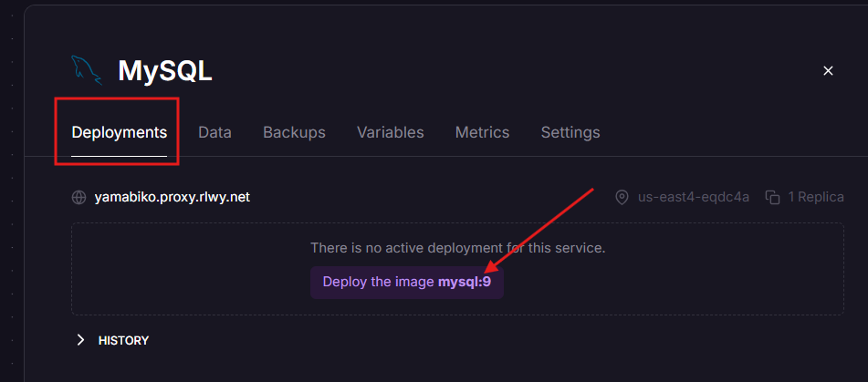Screen dimensions: 868x382
Task: Click the globe icon beside yamabiko.proxy.rlwy.net
Action: pos(79,197)
